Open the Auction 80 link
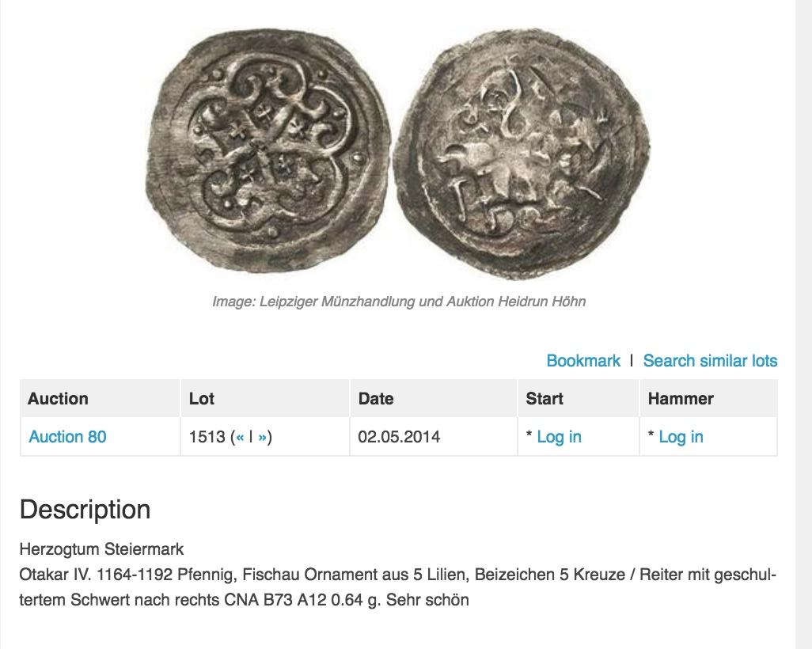Image resolution: width=812 pixels, height=649 pixels. coord(67,437)
